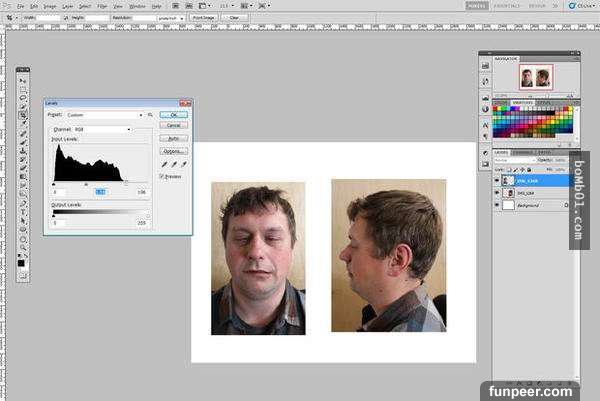Pick the white point eyedropper in Levels
This screenshot has width=600, height=401.
(183, 163)
